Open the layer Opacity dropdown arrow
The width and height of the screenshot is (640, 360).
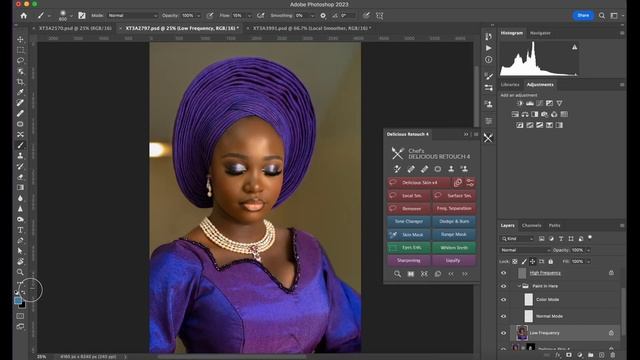pos(588,250)
